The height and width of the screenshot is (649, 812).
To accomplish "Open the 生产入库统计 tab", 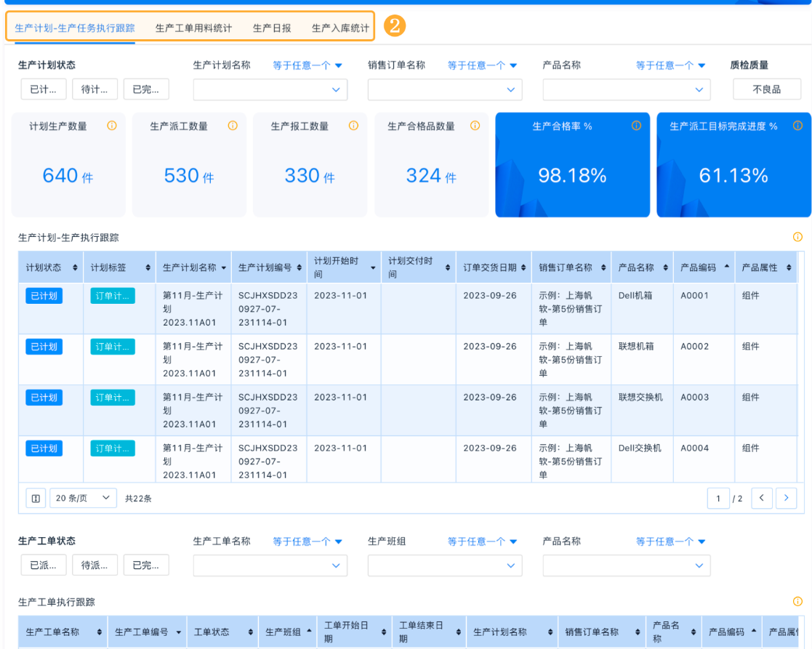I will pyautogui.click(x=340, y=28).
